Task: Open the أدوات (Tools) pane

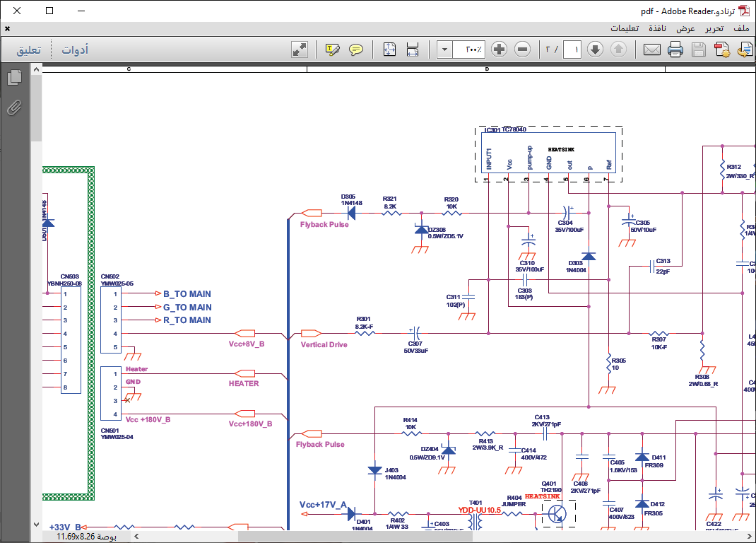Action: tap(75, 49)
